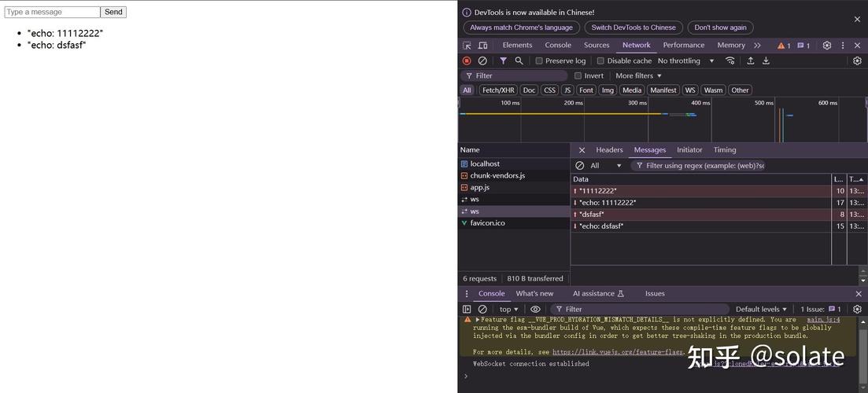Click the issues message count badge
Viewport: 868px width, 393px height.
(803, 46)
